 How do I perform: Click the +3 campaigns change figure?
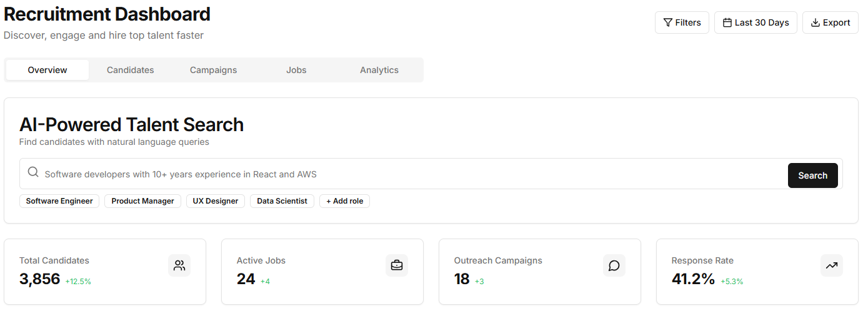[479, 282]
